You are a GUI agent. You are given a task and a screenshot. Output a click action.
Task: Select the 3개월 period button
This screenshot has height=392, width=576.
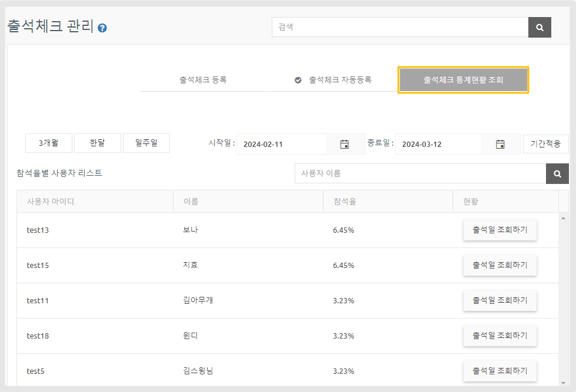pos(48,143)
